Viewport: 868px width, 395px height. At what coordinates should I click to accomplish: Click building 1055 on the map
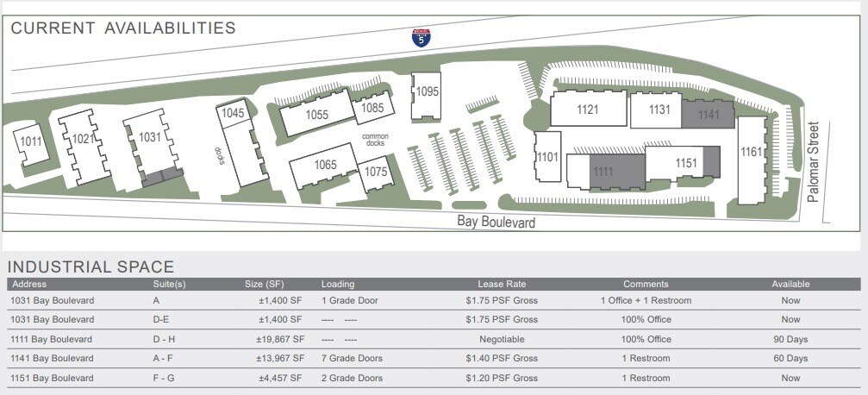[x=315, y=115]
